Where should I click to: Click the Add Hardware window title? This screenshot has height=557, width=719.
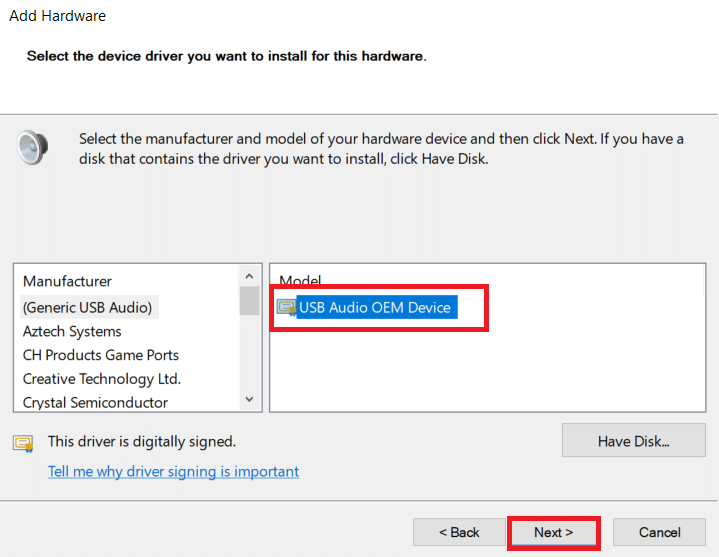(x=57, y=16)
